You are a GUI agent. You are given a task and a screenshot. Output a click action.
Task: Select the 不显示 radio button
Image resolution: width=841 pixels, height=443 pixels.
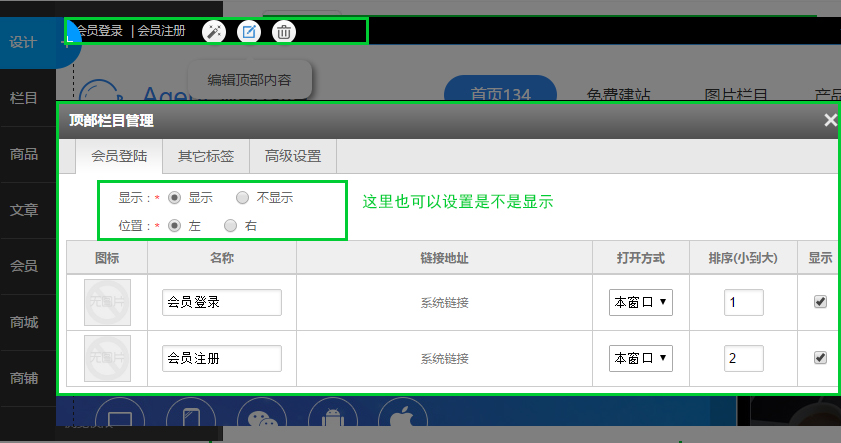pos(242,198)
